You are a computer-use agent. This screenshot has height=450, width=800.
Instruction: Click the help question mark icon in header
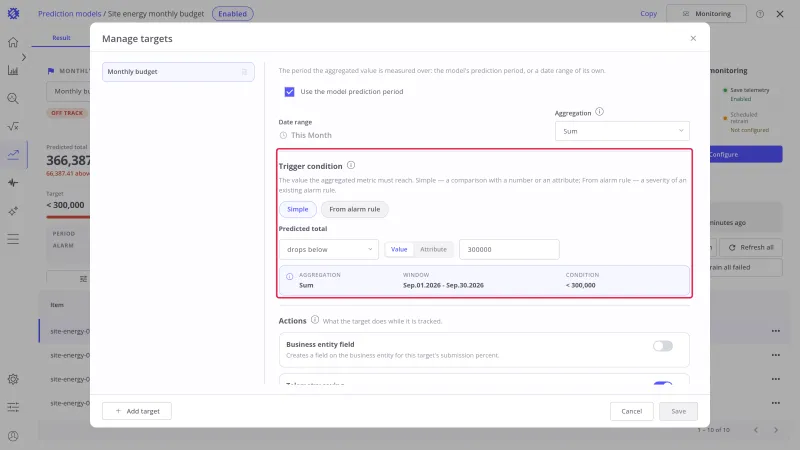pyautogui.click(x=760, y=14)
